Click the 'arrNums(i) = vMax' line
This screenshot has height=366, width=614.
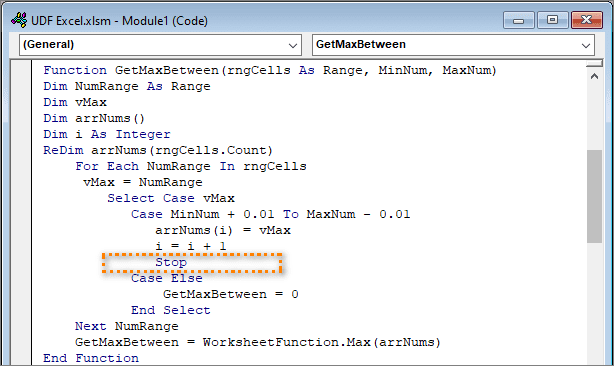[x=223, y=231]
